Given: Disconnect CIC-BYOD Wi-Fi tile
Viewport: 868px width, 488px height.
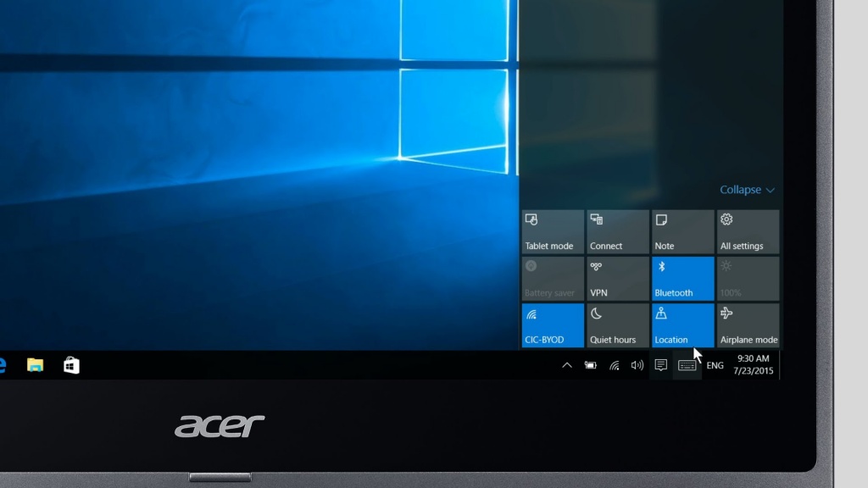Looking at the screenshot, I should point(553,325).
